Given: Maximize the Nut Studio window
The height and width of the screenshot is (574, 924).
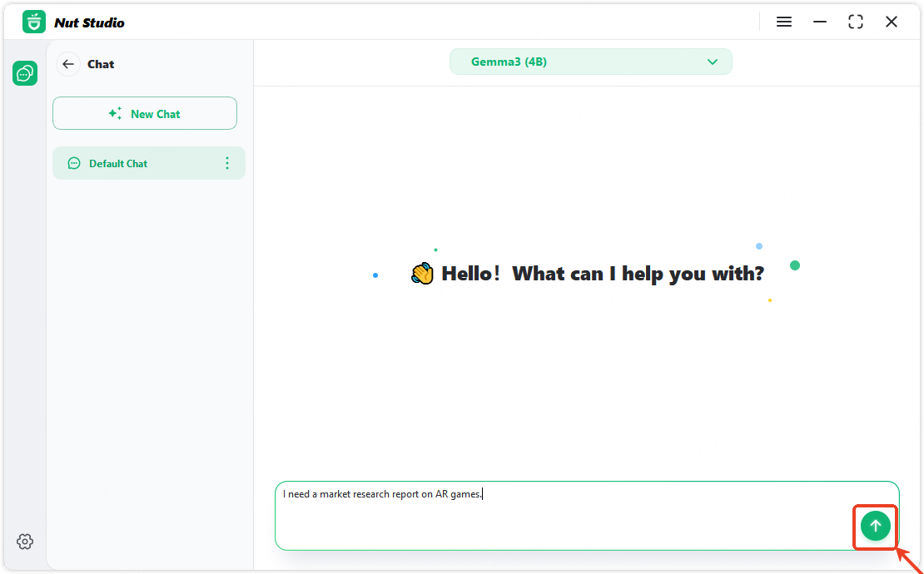Looking at the screenshot, I should coord(856,22).
